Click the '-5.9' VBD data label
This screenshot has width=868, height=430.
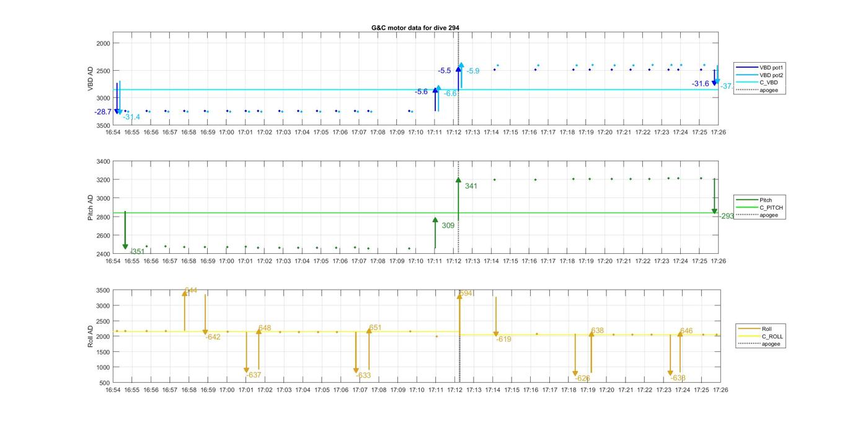coord(473,71)
